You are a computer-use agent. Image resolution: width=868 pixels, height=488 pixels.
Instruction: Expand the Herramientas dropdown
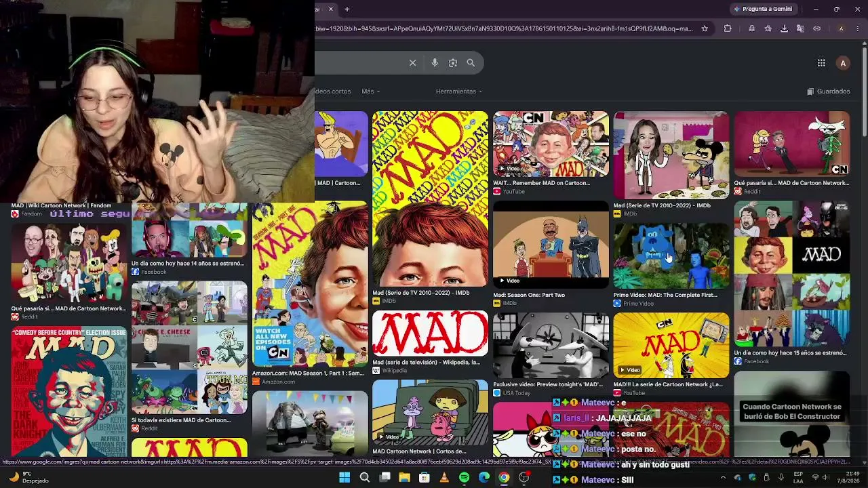click(x=459, y=91)
